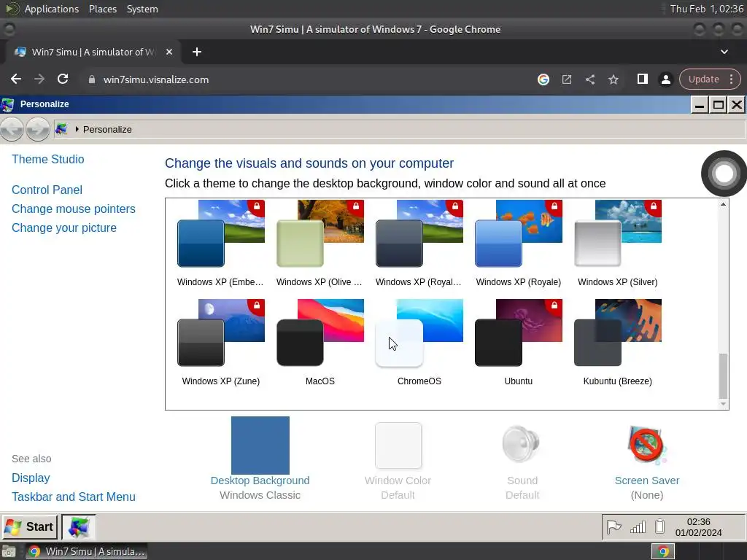
Task: Select the Win7 Simu browser tab
Action: [93, 52]
